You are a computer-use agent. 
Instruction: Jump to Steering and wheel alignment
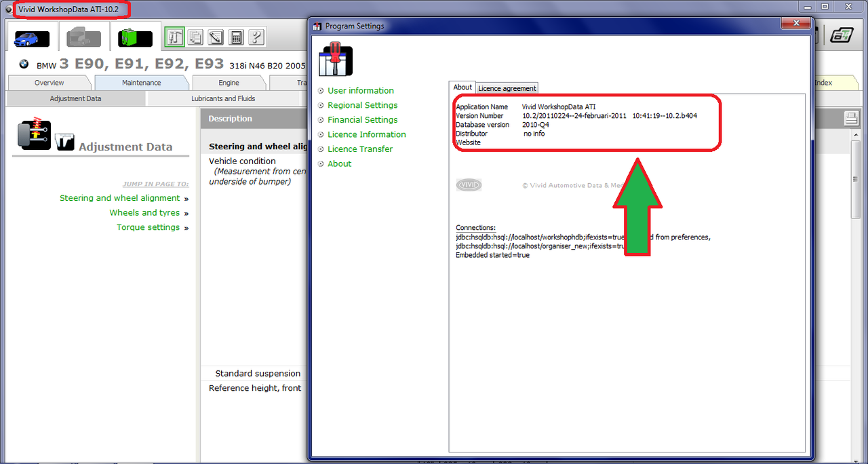point(119,198)
